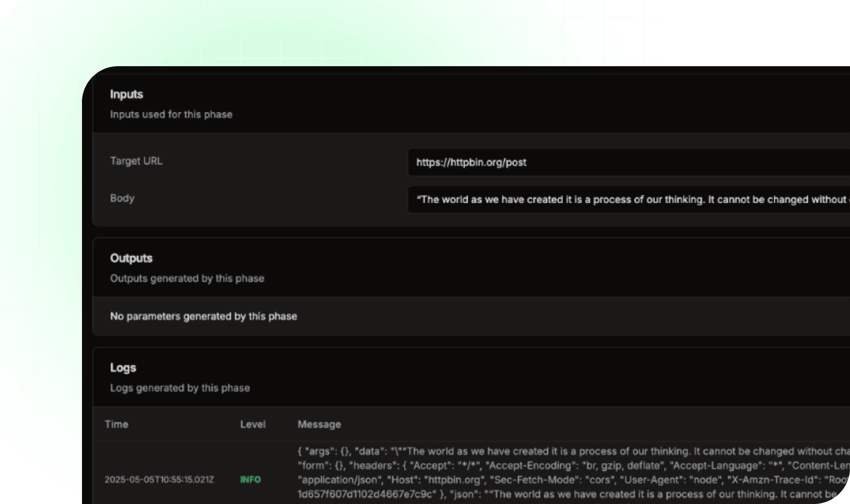
Task: Click the Logs section heading
Action: pos(123,368)
